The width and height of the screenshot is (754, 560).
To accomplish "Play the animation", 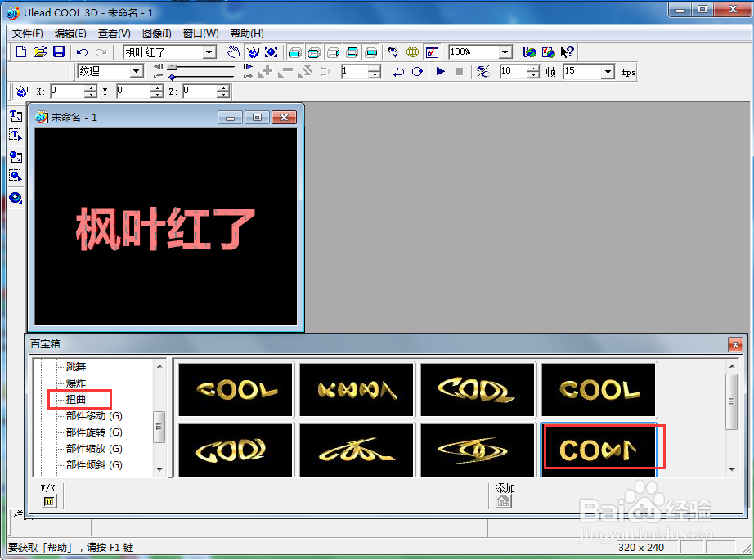I will pos(440,72).
